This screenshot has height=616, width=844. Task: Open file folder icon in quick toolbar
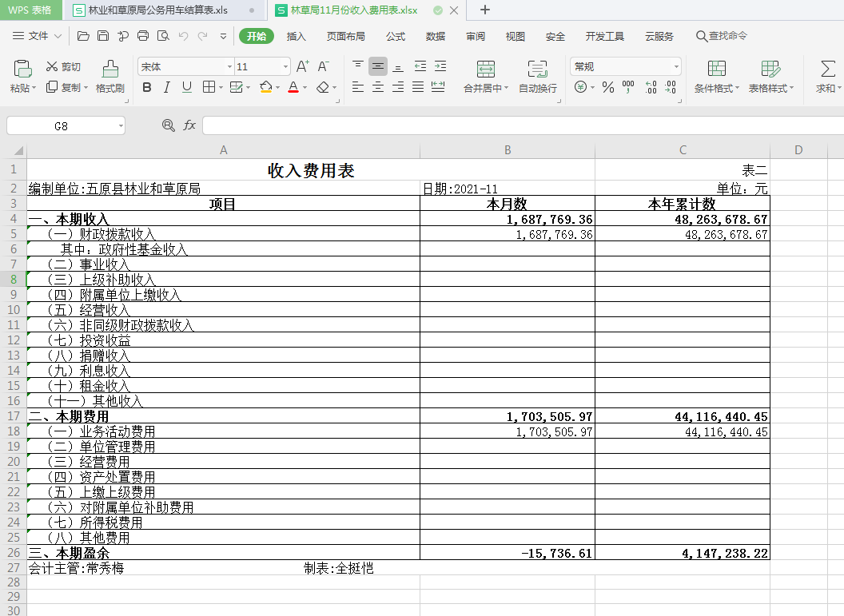[83, 36]
